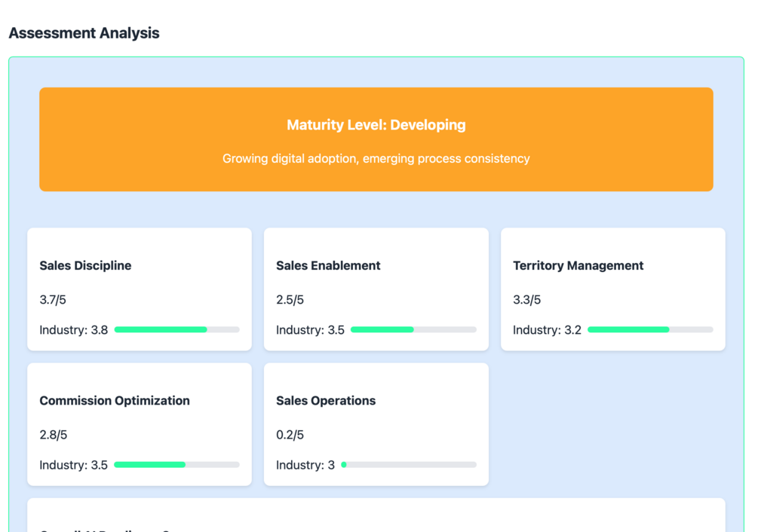Open the Territory Management card title
Viewport: 758px width, 532px height.
click(578, 266)
